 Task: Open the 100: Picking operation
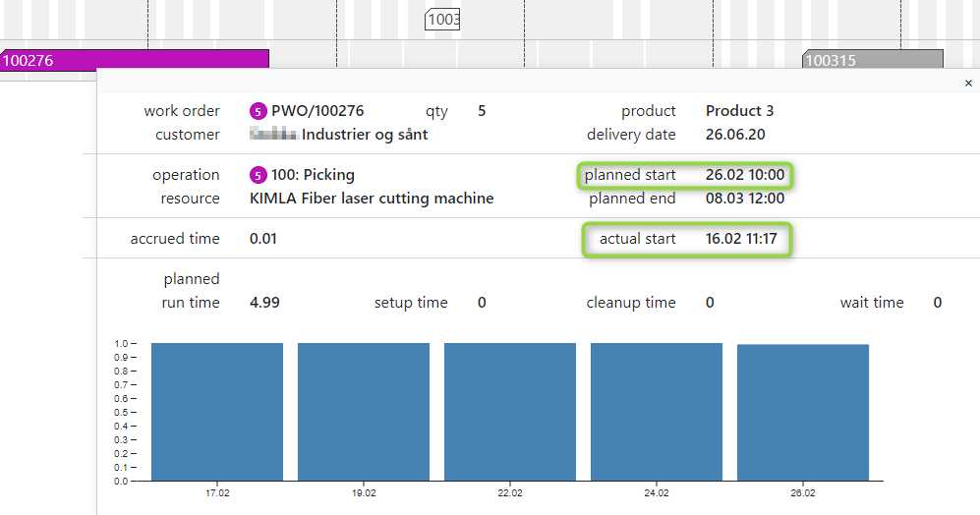click(x=313, y=175)
